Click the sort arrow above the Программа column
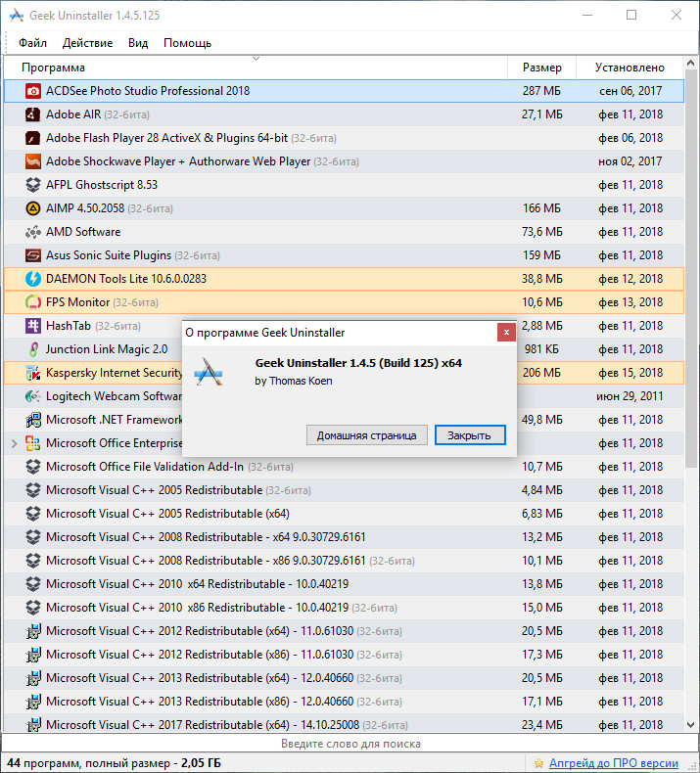 [256, 59]
